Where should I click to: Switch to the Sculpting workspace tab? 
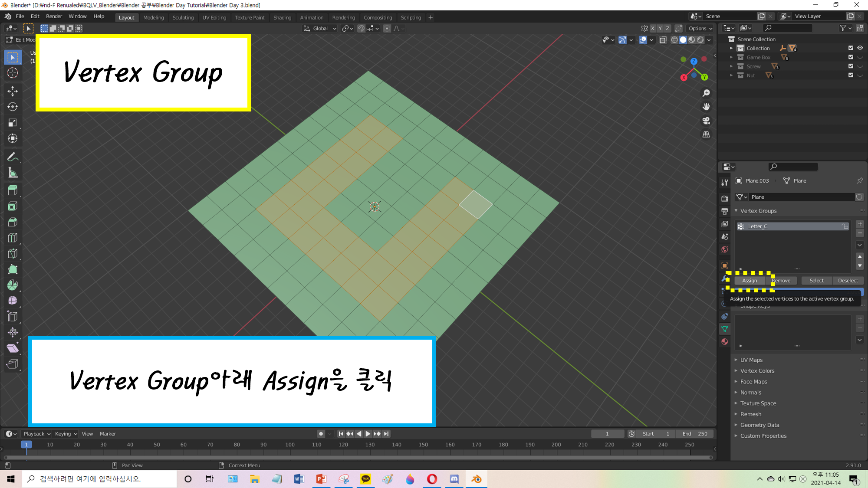tap(183, 18)
